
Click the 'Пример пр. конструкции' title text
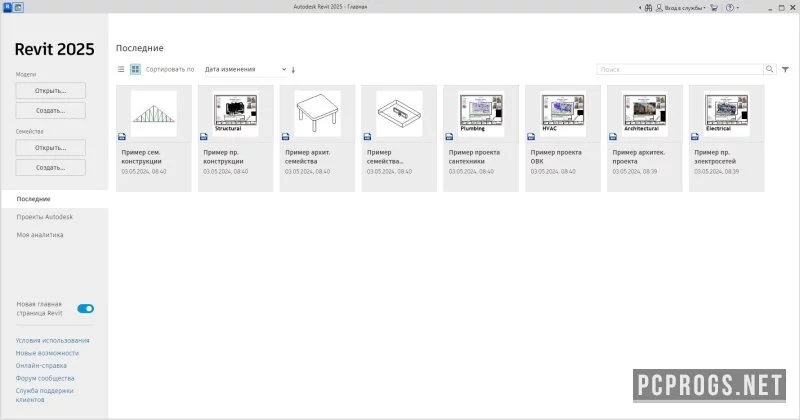pos(223,157)
